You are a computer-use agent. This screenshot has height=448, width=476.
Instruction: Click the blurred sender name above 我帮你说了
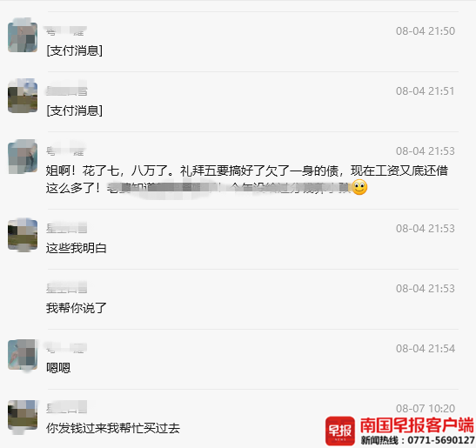[x=66, y=288]
